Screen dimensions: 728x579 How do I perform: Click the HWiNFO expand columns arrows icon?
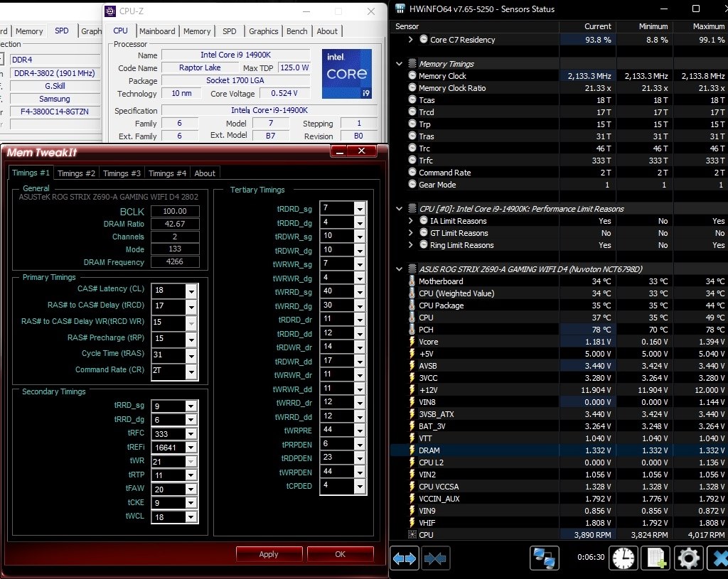[x=405, y=558]
